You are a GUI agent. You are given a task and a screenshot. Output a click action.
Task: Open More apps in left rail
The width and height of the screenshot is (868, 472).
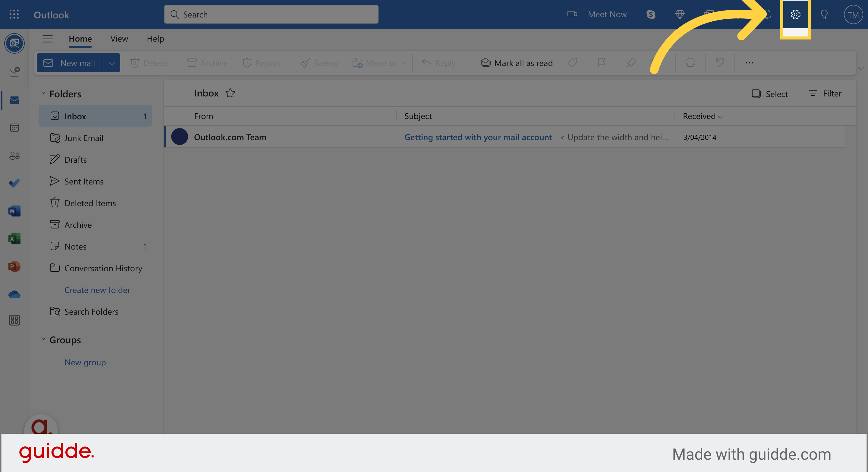click(x=14, y=320)
